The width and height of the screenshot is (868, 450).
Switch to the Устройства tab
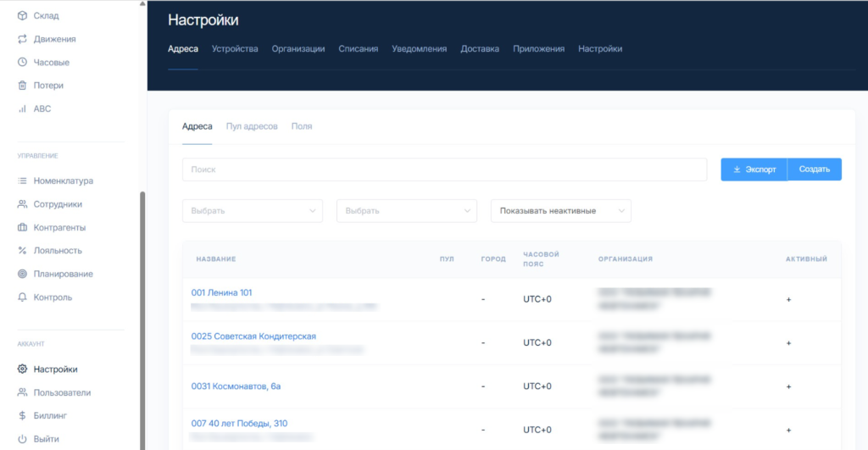coord(235,49)
